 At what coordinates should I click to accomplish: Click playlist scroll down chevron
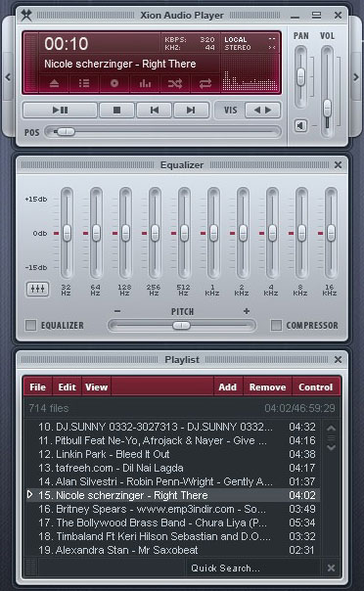tap(331, 447)
